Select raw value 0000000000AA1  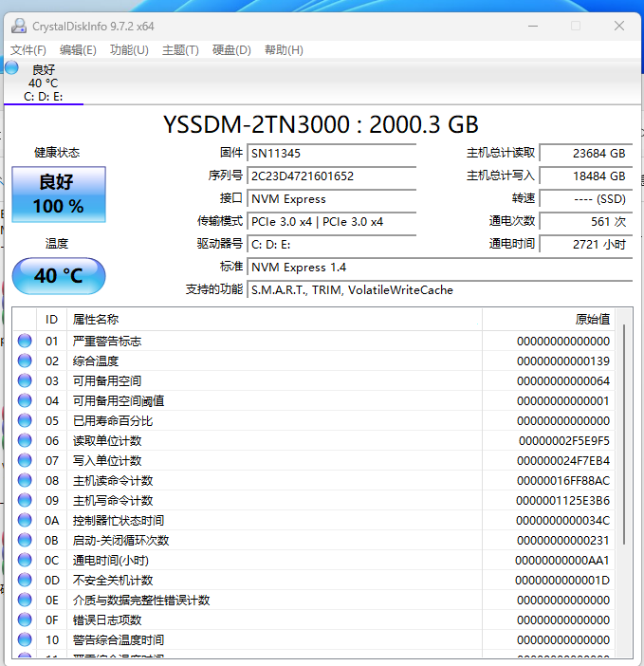tap(562, 561)
